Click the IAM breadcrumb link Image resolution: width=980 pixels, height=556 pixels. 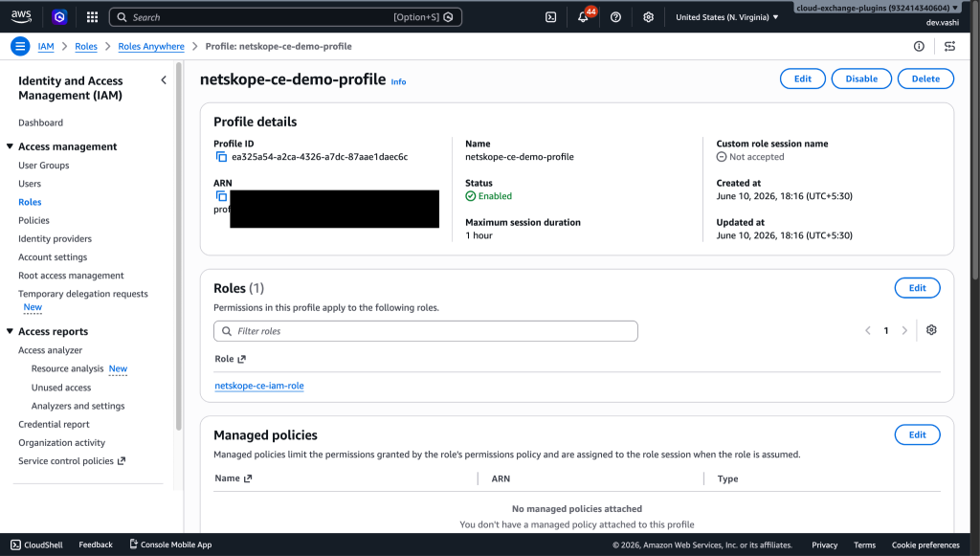46,46
